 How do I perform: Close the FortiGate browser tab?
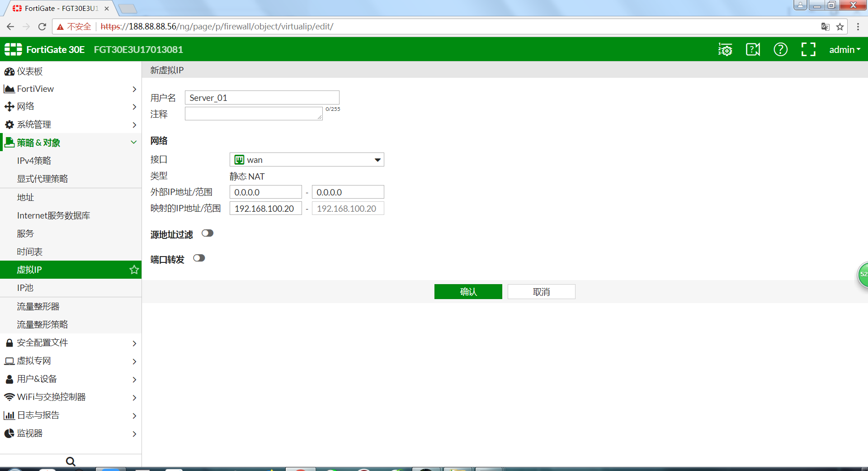107,8
